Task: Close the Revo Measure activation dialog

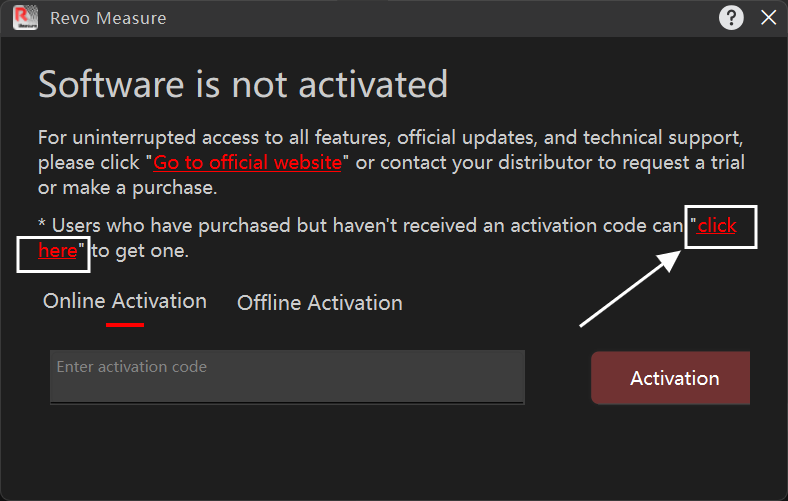Action: (x=768, y=18)
